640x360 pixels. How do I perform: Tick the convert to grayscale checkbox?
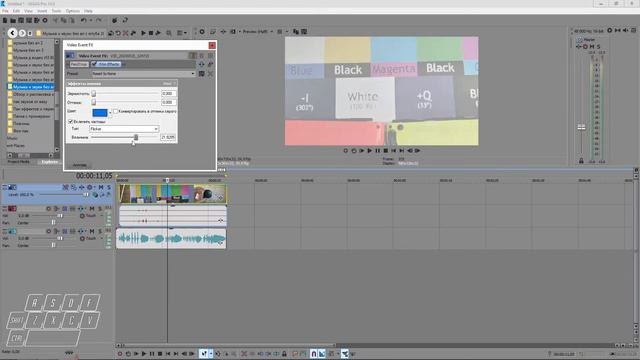[116, 111]
